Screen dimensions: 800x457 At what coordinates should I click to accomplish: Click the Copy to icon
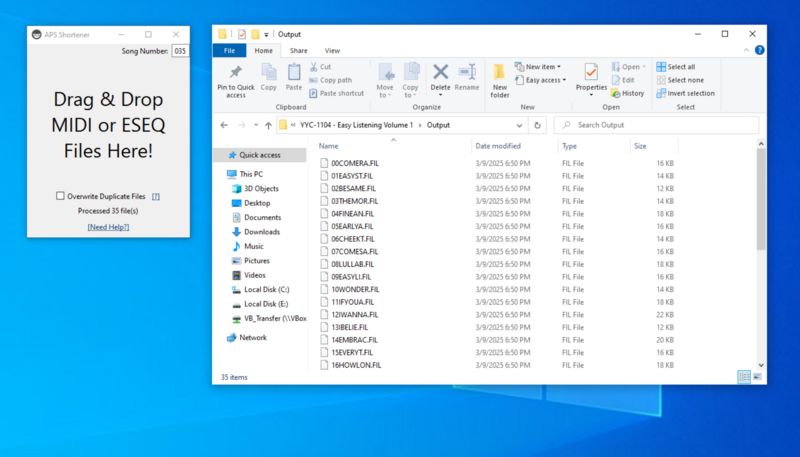[411, 72]
